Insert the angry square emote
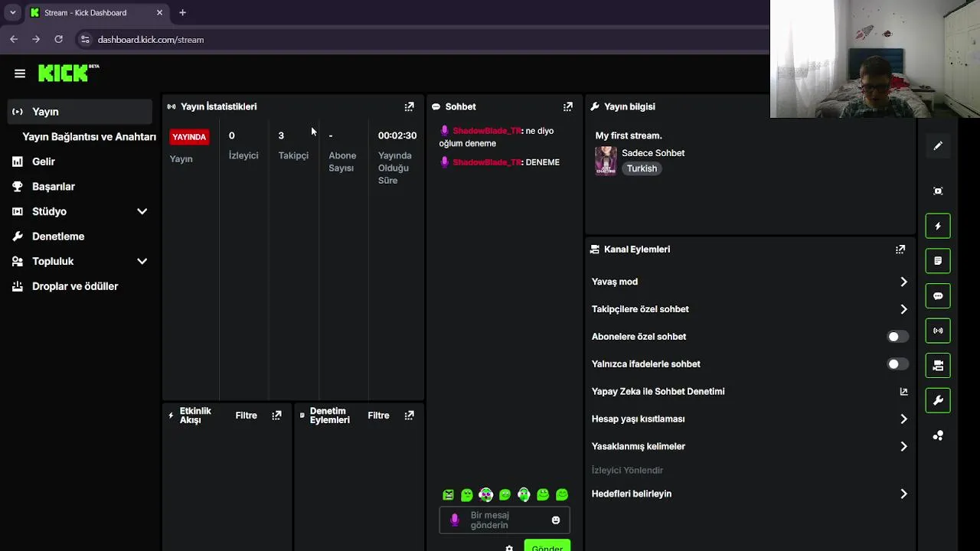The width and height of the screenshot is (980, 551). click(448, 495)
